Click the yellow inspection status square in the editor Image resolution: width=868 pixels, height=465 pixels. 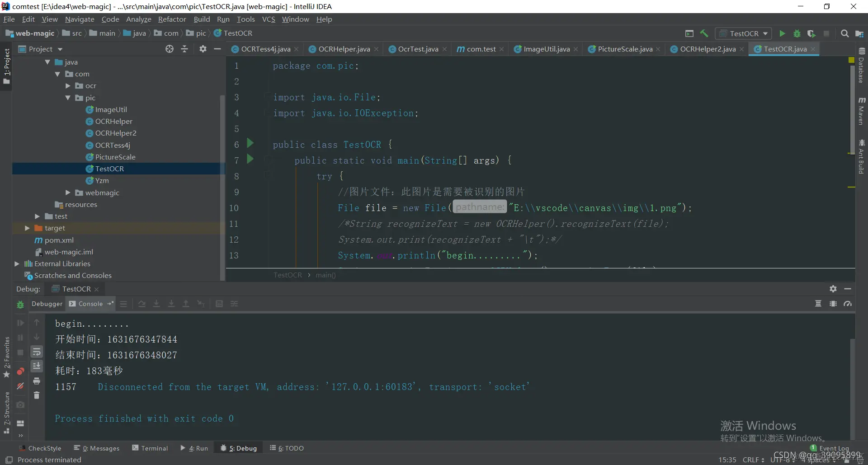[x=851, y=60]
